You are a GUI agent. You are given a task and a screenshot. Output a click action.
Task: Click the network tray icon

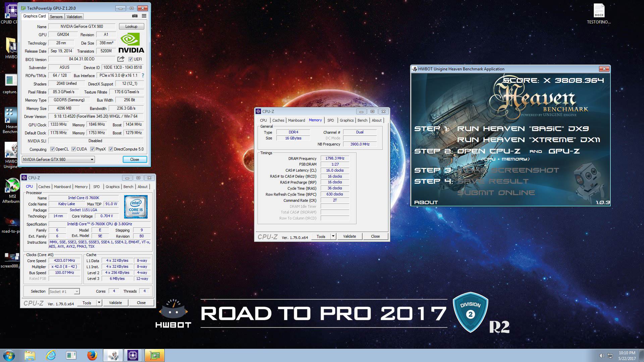click(610, 356)
